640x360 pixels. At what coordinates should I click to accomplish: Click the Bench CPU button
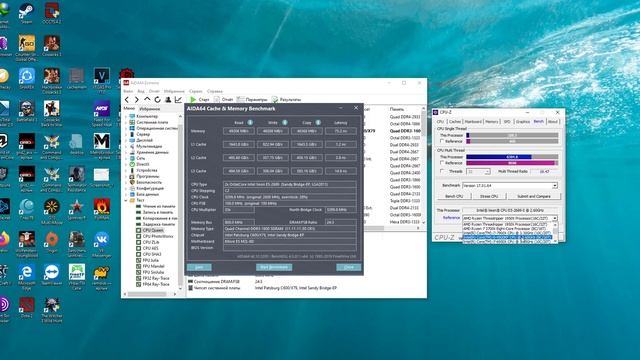[454, 196]
